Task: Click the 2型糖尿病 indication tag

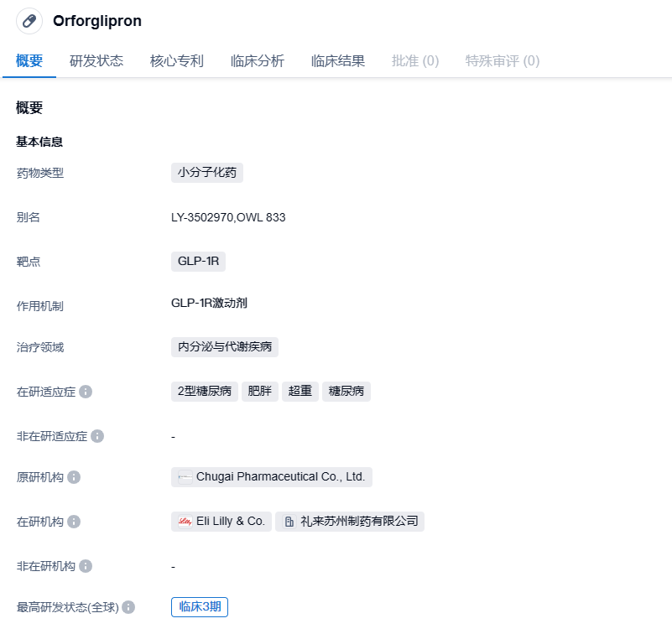Action: [205, 392]
